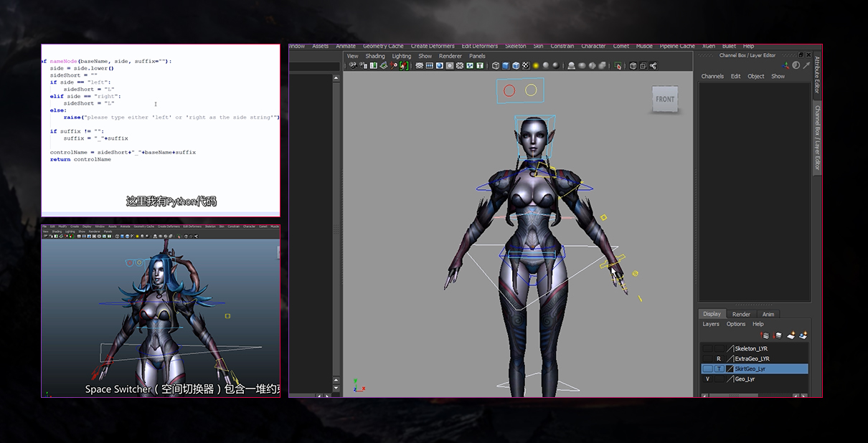868x443 pixels.
Task: Float the Channel Box / Layer Editor panel
Action: click(x=801, y=55)
